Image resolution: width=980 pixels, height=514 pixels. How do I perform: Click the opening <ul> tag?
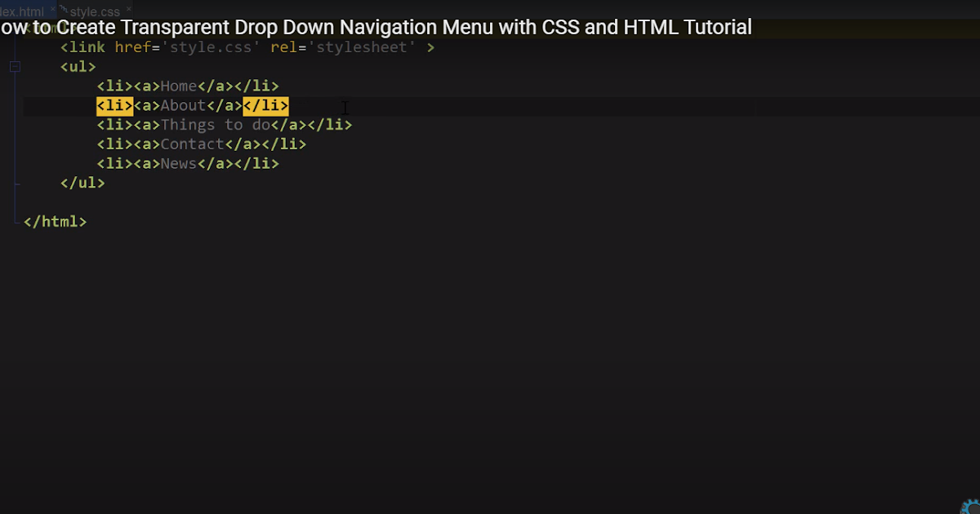pyautogui.click(x=78, y=67)
